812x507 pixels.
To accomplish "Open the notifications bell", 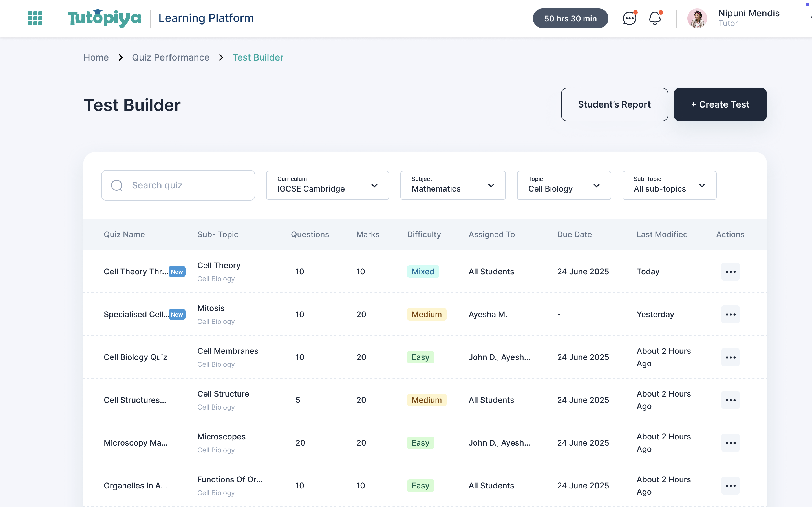I will coord(654,18).
